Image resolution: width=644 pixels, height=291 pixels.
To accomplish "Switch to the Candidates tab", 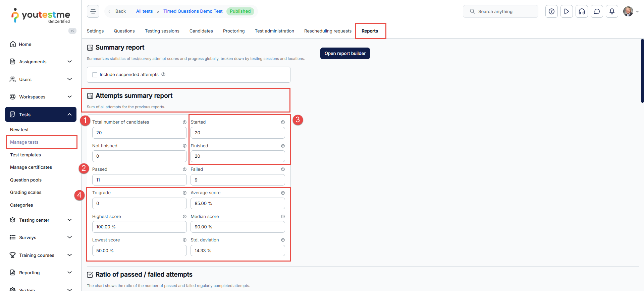I will click(201, 31).
